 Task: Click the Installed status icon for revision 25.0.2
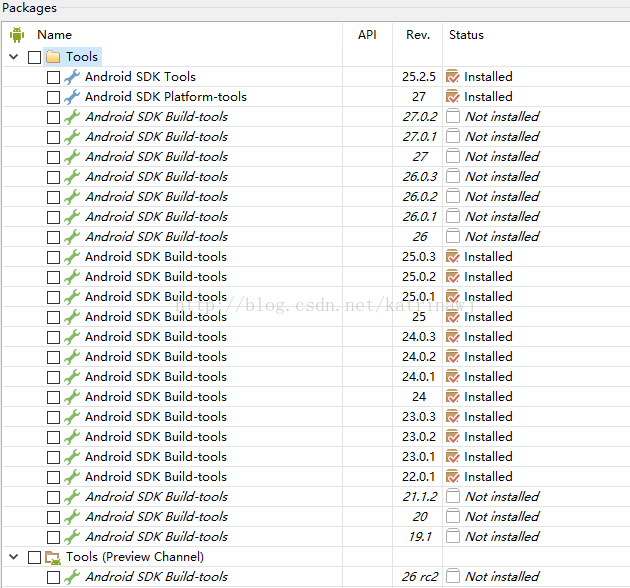click(x=453, y=277)
